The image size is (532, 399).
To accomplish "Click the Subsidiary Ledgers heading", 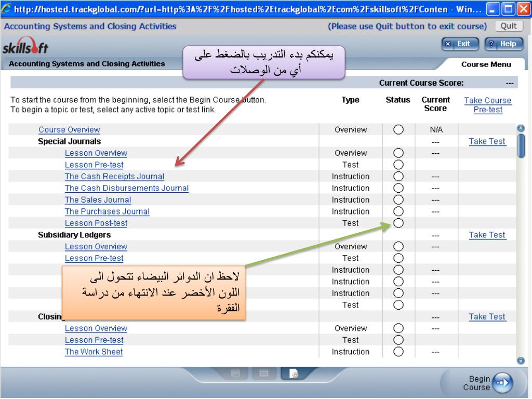I will pos(74,235).
